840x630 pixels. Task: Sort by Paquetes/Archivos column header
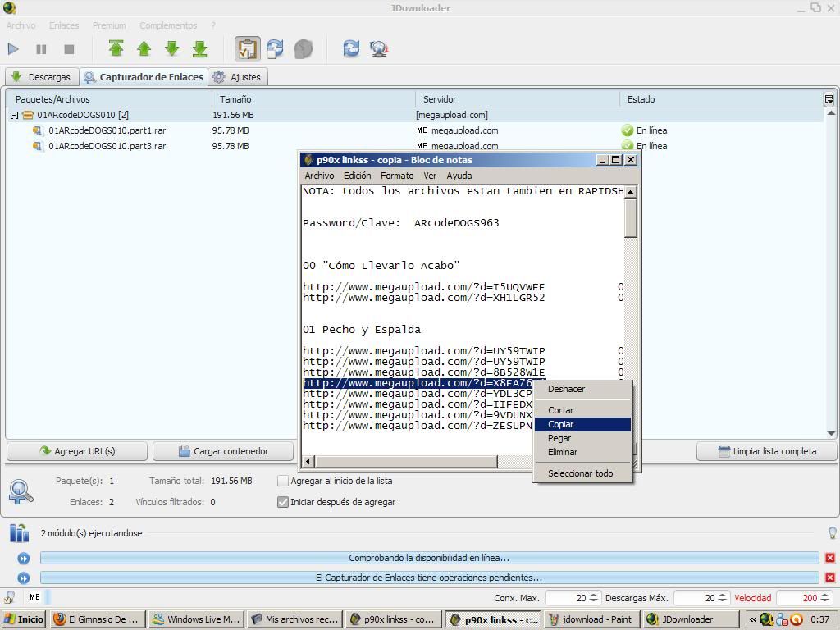coord(109,99)
